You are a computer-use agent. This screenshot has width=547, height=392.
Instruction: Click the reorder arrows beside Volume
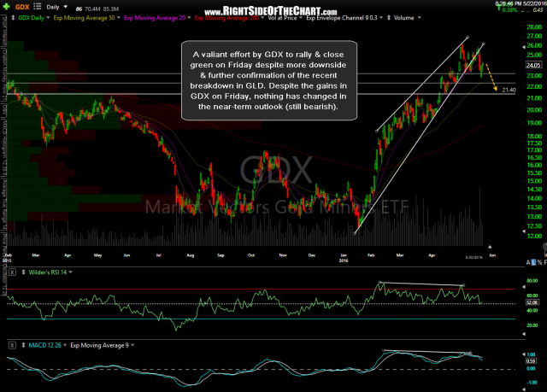(389, 18)
